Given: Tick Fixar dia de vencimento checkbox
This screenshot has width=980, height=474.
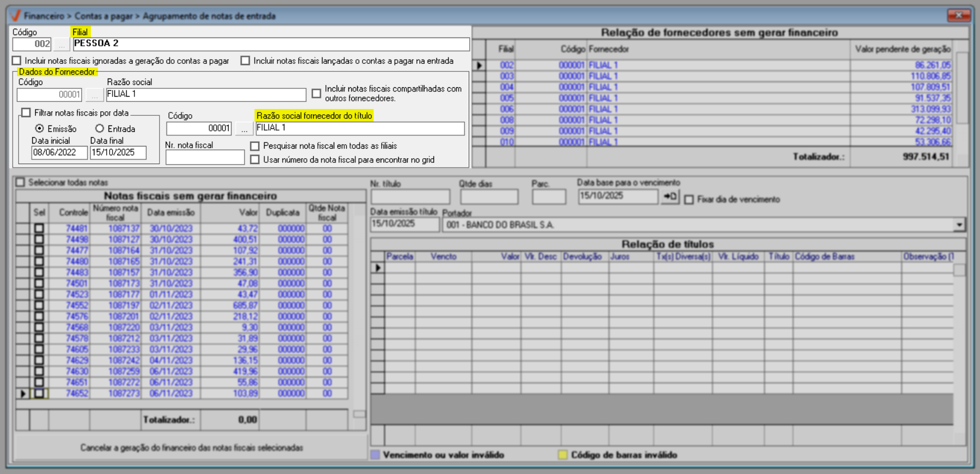Looking at the screenshot, I should 689,200.
